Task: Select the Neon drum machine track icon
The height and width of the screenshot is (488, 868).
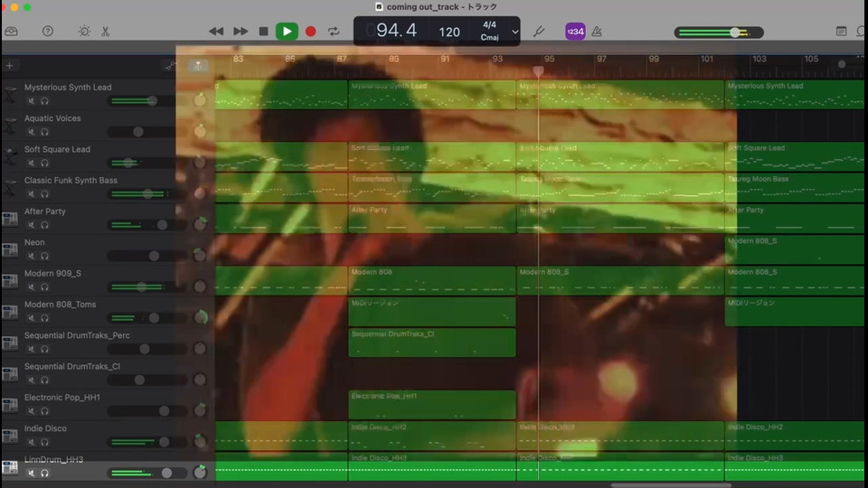Action: (x=10, y=250)
